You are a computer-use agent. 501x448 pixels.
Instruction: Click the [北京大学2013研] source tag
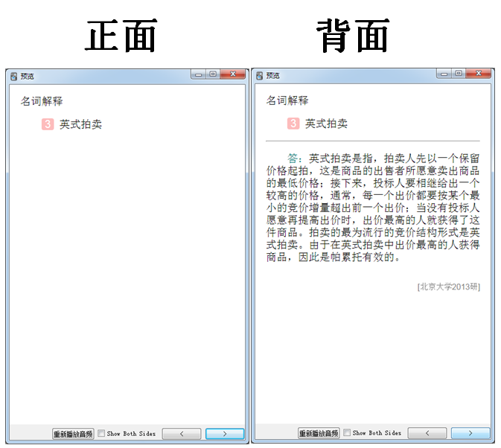click(449, 287)
